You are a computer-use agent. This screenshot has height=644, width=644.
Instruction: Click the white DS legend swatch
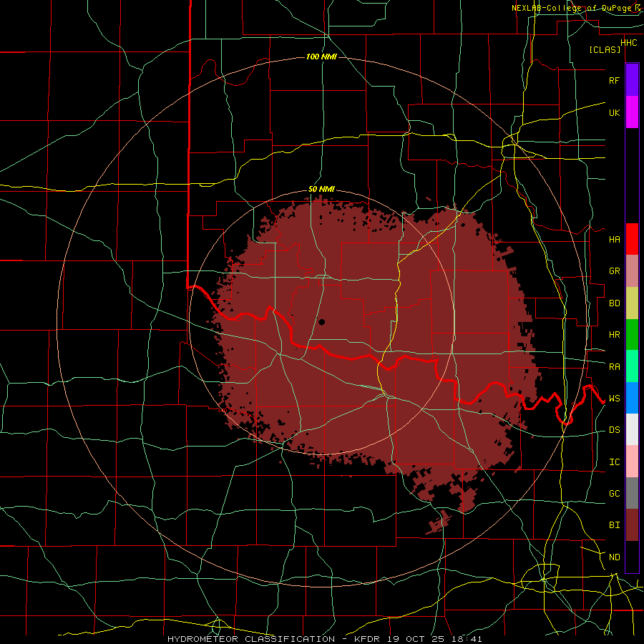click(x=632, y=429)
